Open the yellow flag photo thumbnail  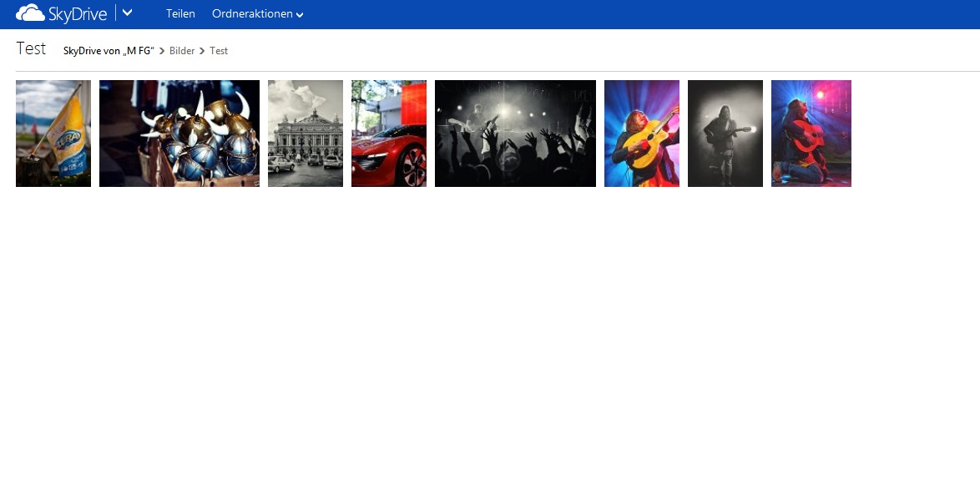[x=53, y=134]
